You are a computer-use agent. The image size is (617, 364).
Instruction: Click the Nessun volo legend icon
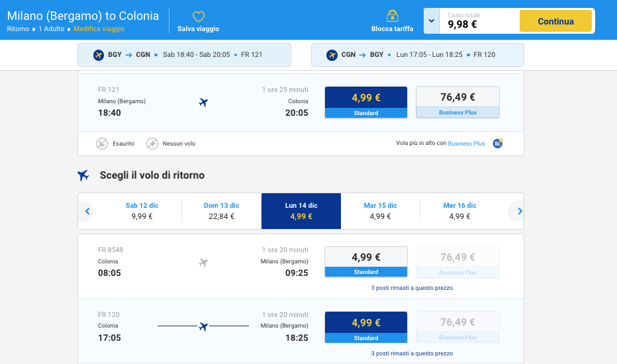(x=152, y=144)
